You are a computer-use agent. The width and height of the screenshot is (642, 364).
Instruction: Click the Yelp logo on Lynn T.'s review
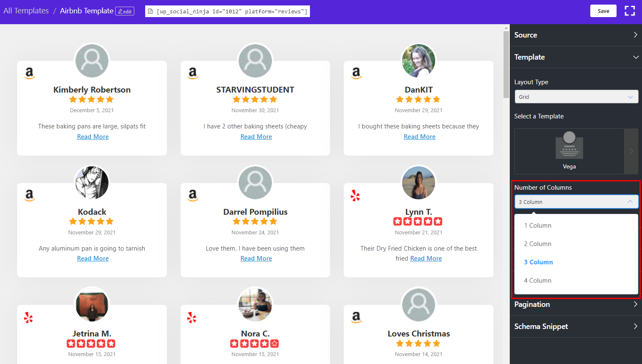click(x=355, y=196)
